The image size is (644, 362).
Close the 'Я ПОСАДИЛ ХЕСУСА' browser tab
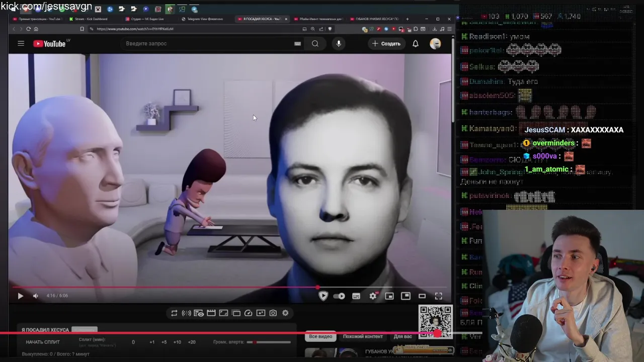click(286, 19)
